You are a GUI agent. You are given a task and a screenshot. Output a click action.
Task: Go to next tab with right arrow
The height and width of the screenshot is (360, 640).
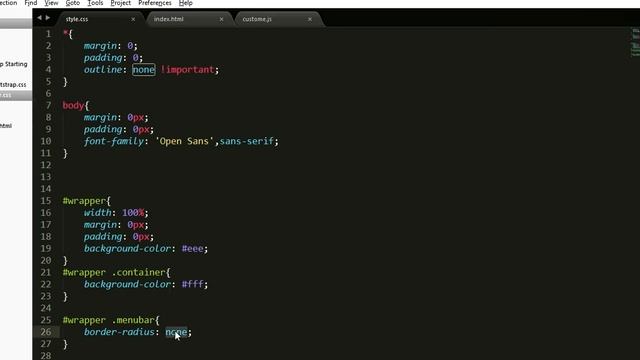point(48,18)
